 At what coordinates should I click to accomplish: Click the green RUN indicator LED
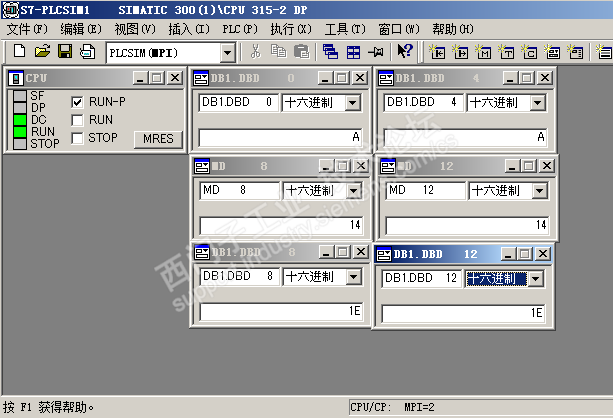[20, 132]
